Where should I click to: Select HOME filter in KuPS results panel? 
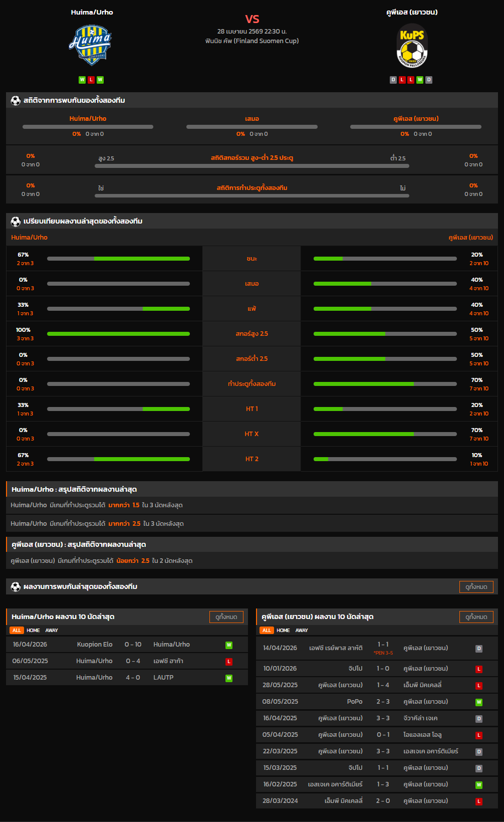283,631
